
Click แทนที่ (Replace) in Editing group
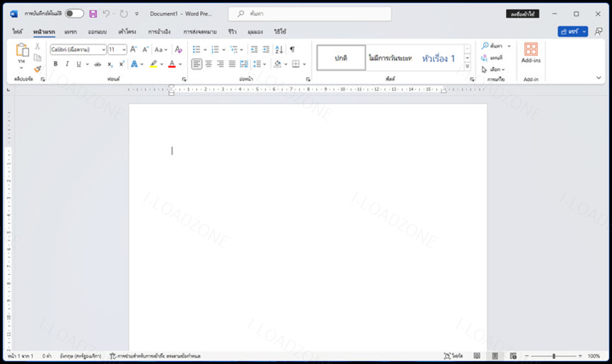492,58
